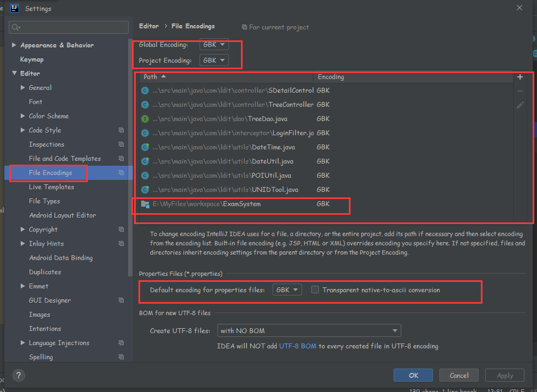Open Android Data Binding settings
Viewport: 537px width, 392px height.
61,258
